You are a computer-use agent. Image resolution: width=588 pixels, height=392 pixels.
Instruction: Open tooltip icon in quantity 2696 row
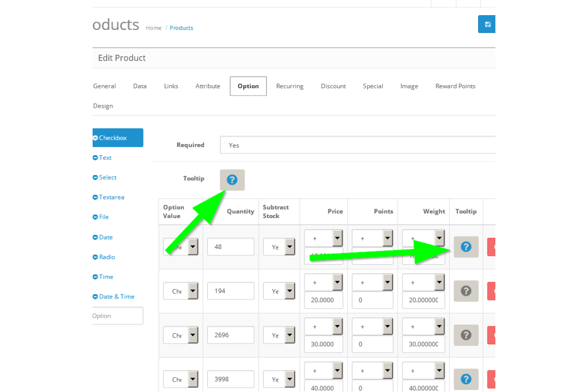click(x=466, y=335)
